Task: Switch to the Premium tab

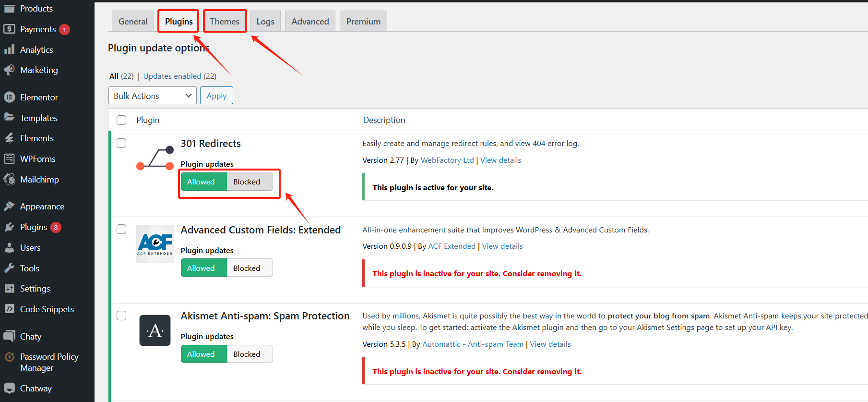Action: coord(363,22)
